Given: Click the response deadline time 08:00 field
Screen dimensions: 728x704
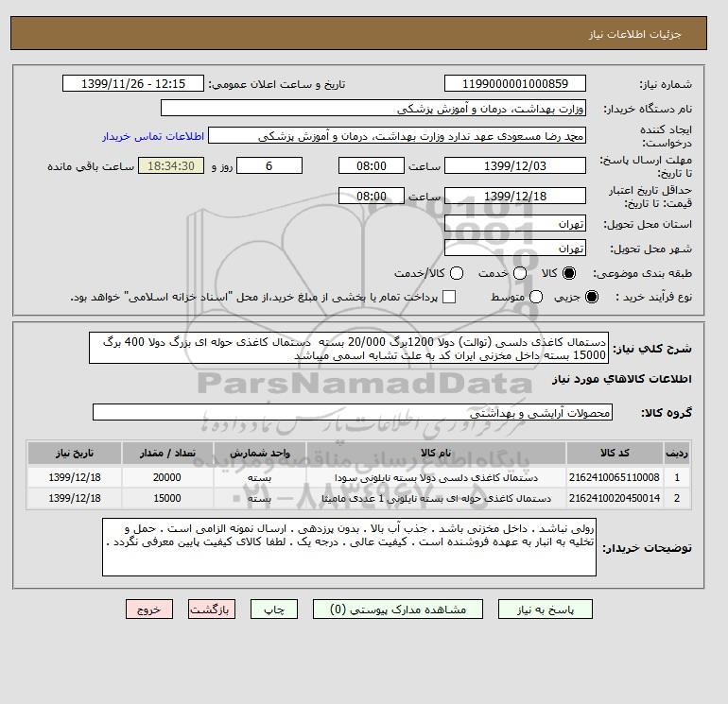Looking at the screenshot, I should (372, 165).
